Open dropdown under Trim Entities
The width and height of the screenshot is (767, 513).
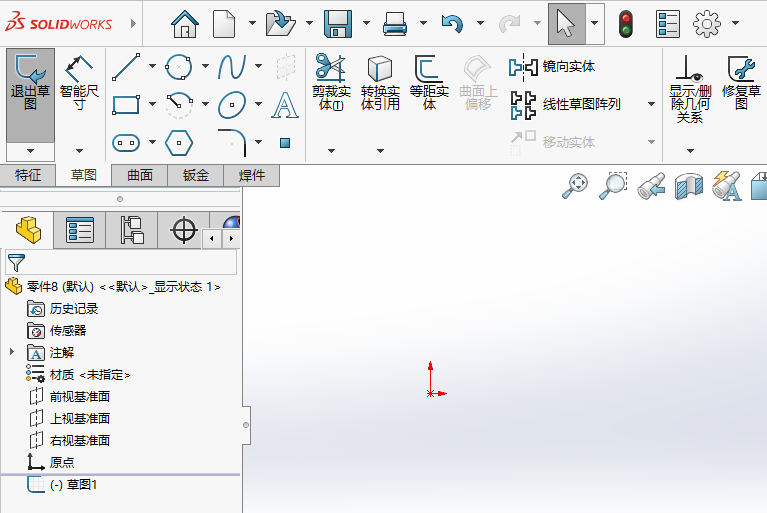[x=331, y=151]
